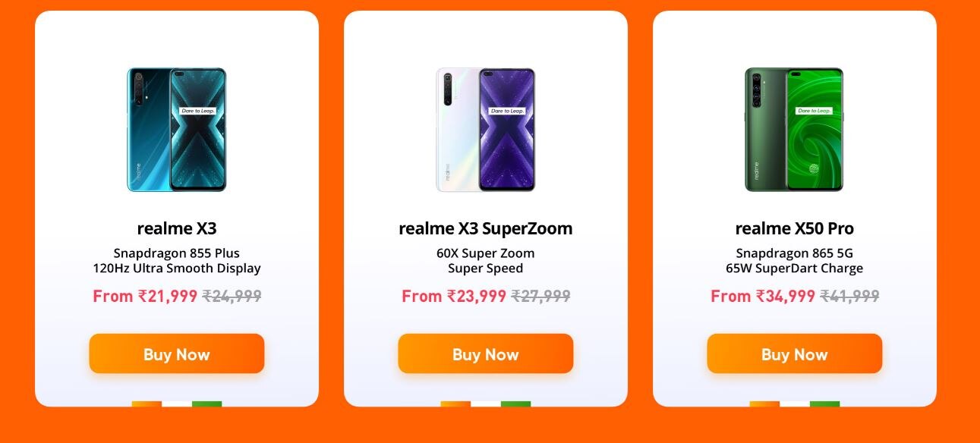Open the realme X50 Pro product title link
Screen dimensions: 980x443
(794, 228)
